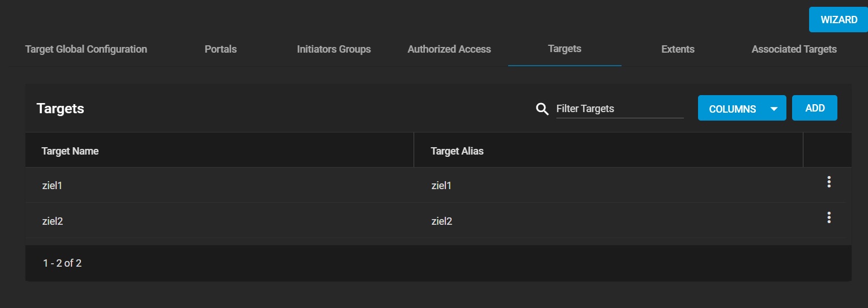Sort by Target Name column header
The height and width of the screenshot is (308, 868).
(x=70, y=151)
